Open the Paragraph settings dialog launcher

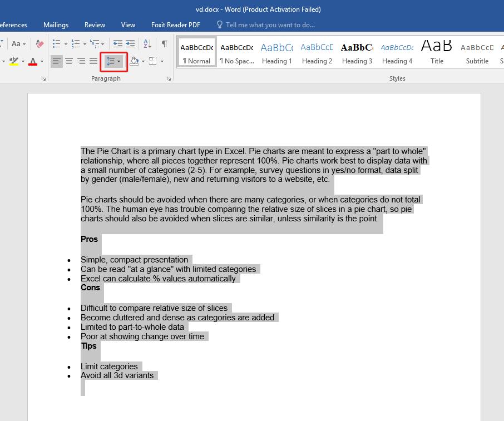coord(168,78)
